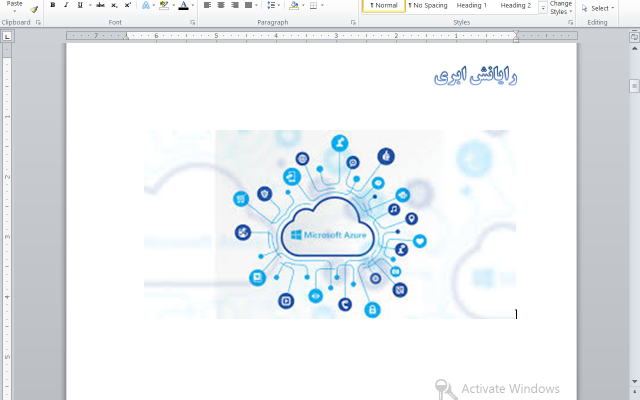Align text left

(207, 5)
